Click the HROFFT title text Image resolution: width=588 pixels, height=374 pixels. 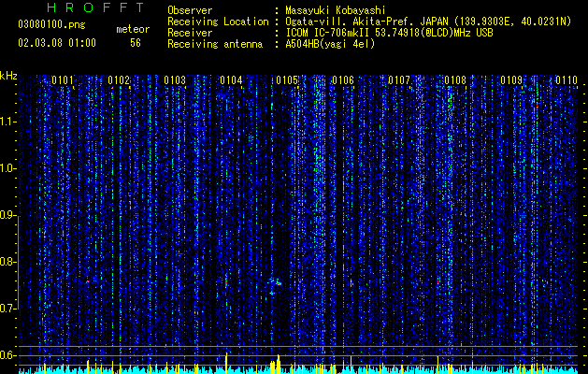[96, 7]
